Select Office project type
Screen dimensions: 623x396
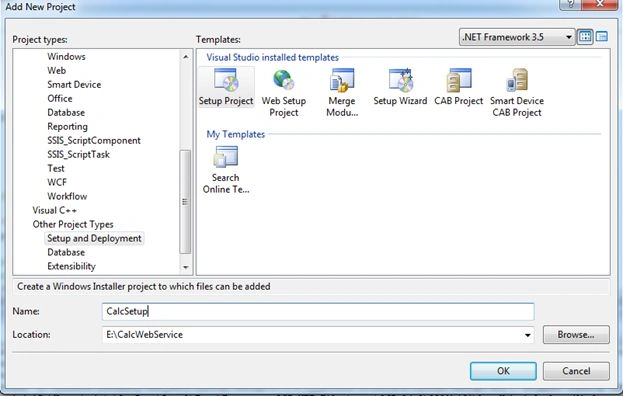[x=60, y=99]
